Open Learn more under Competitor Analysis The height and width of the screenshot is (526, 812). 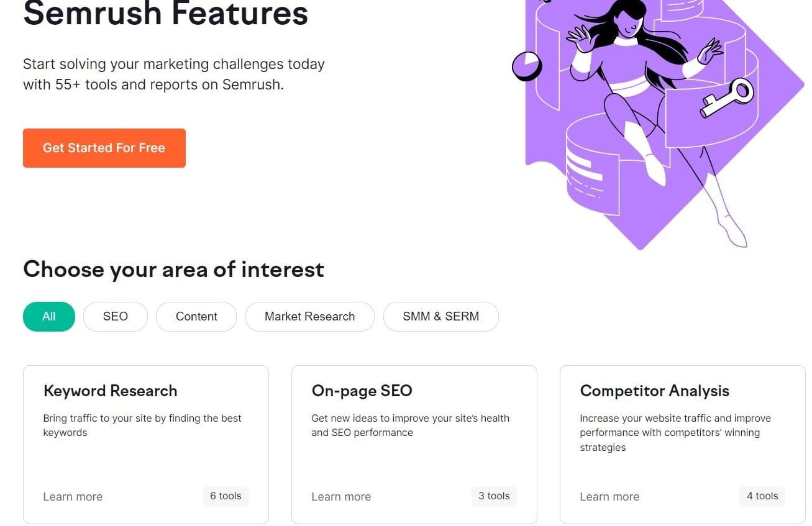(609, 496)
